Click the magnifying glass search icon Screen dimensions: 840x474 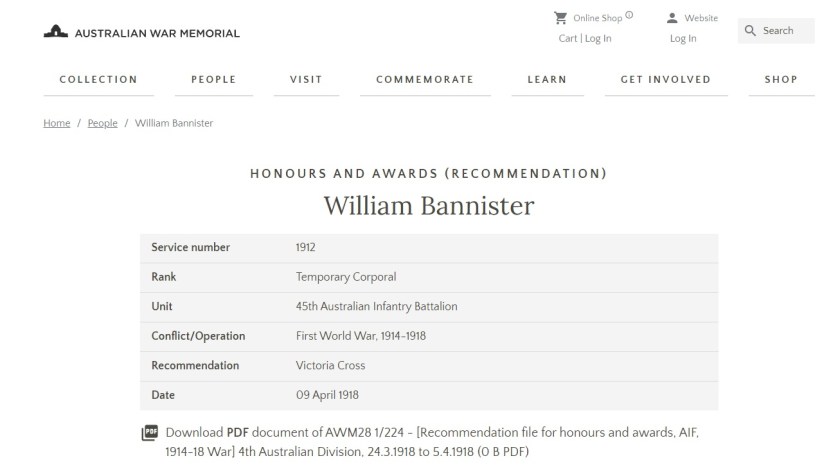tap(751, 31)
